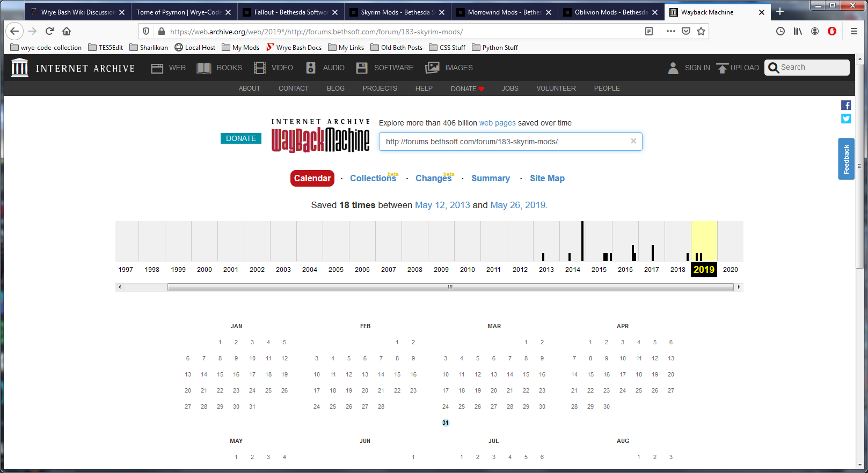The image size is (868, 473).
Task: Reload the page with the refresh icon
Action: tap(49, 31)
